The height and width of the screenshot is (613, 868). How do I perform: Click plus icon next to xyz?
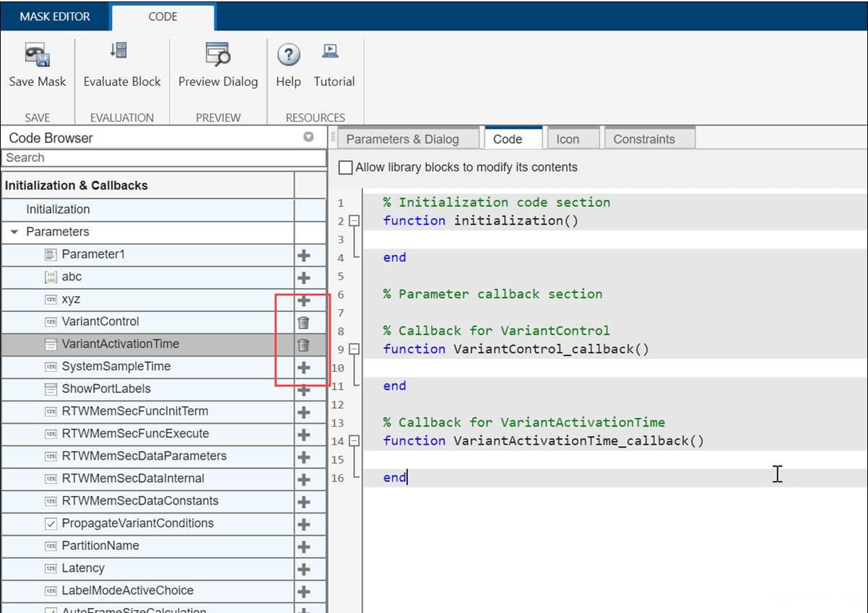(x=304, y=300)
